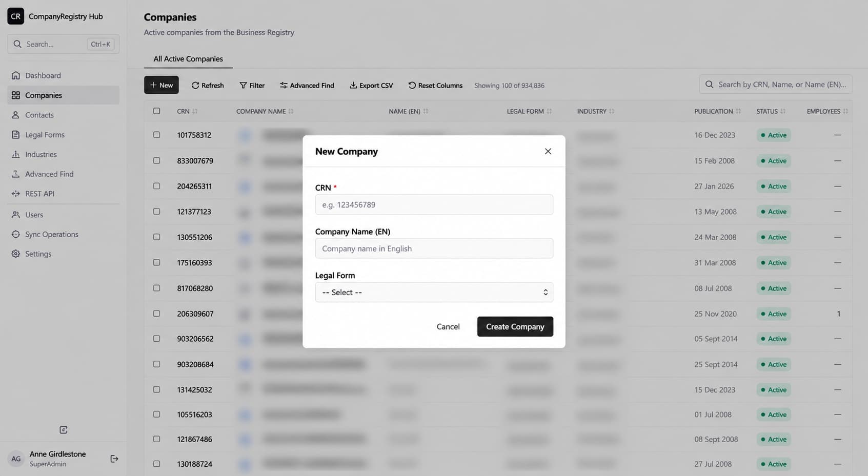Sort by the COMPANY NAME column
This screenshot has width=868, height=476.
tap(265, 111)
